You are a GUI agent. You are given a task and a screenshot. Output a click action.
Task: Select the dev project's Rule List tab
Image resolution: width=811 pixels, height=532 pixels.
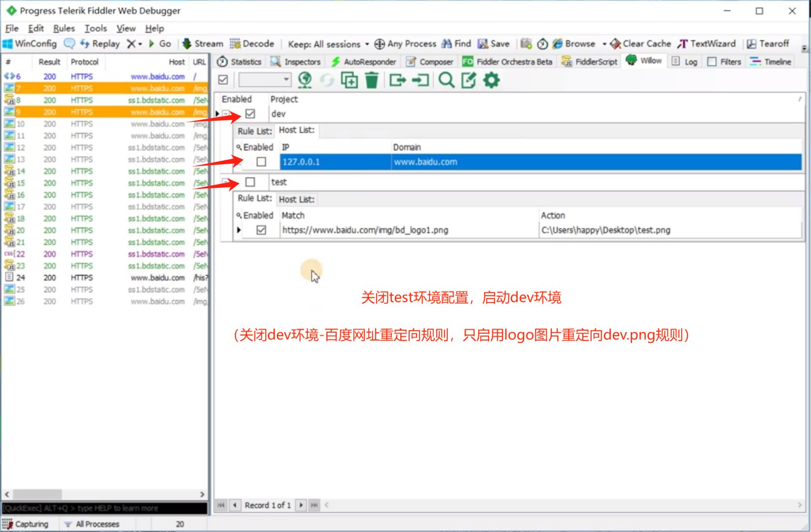[x=255, y=131]
